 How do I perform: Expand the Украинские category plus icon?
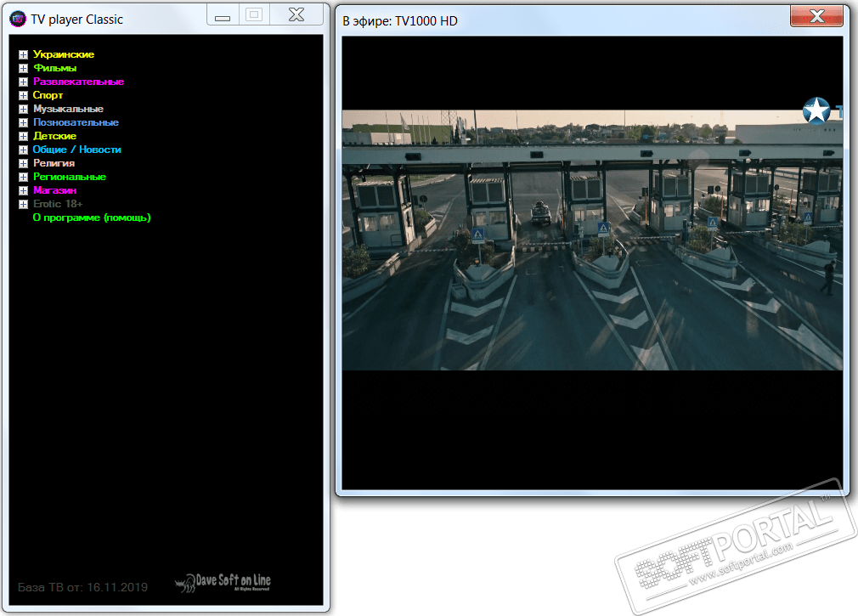23,55
